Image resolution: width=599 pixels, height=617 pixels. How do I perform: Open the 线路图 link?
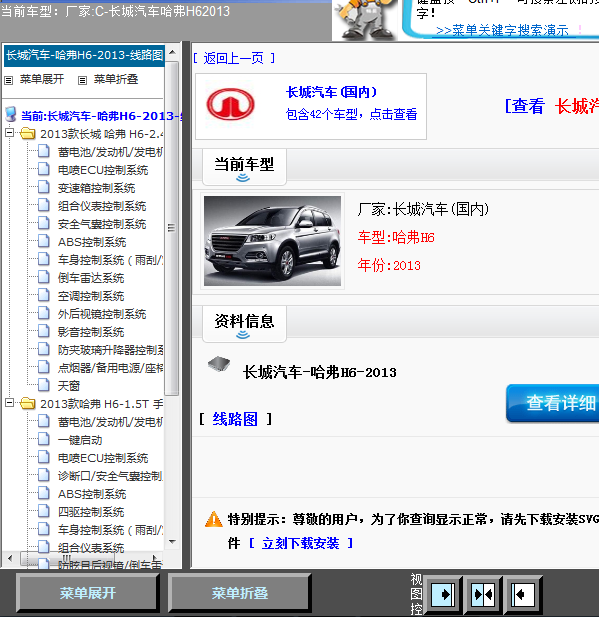pyautogui.click(x=235, y=419)
